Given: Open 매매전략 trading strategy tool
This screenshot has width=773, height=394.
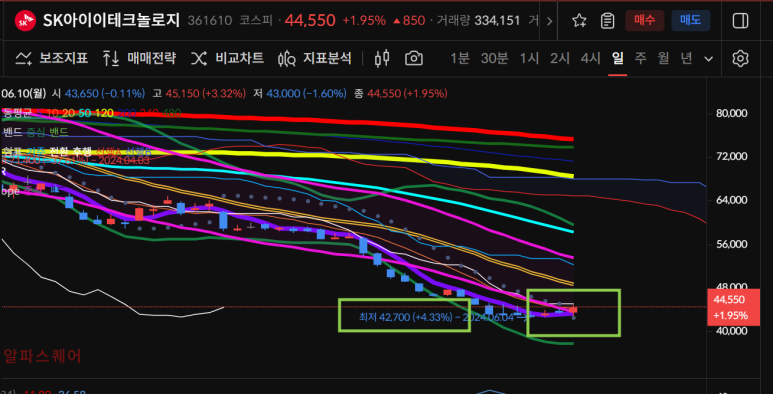Looking at the screenshot, I should pyautogui.click(x=139, y=59).
